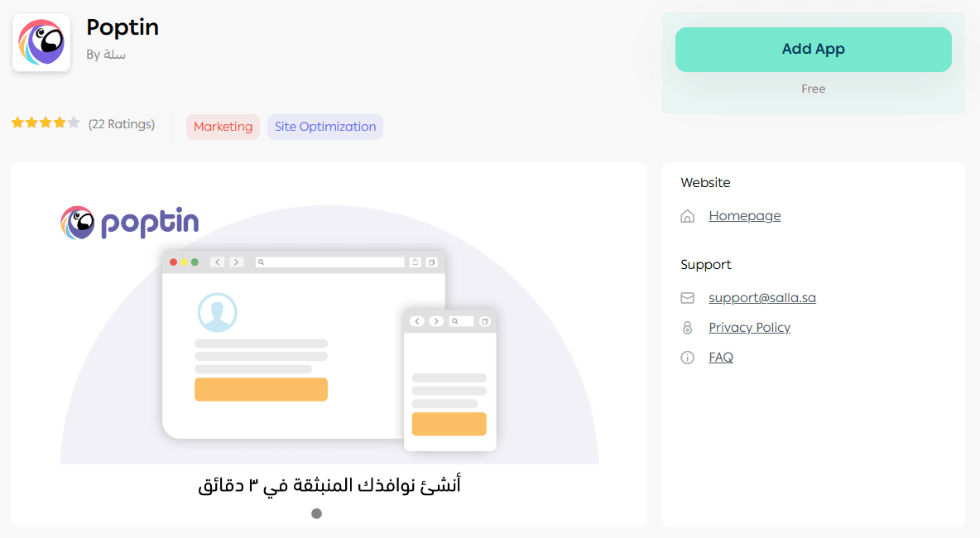
Task: Click the lock icon beside Privacy Policy
Action: 687,328
